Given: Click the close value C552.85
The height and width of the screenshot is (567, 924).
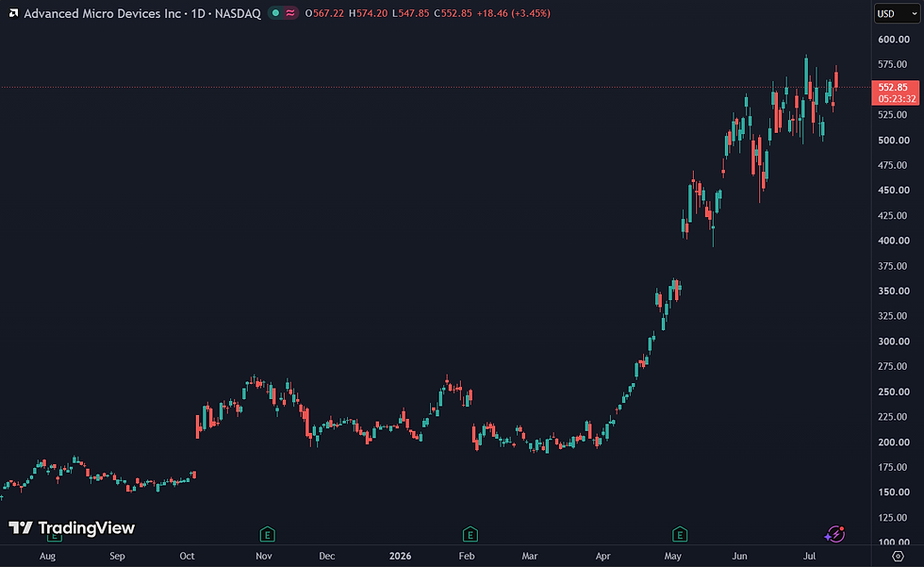Looking at the screenshot, I should 454,13.
